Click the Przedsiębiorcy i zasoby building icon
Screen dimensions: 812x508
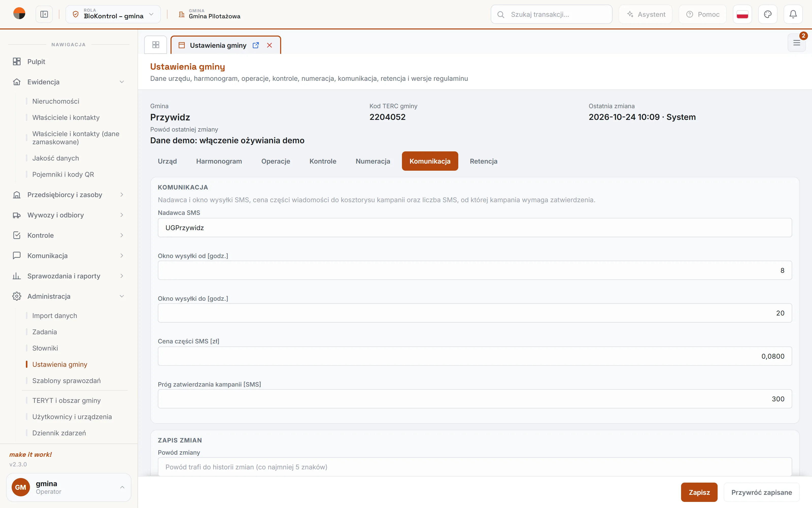tap(16, 195)
